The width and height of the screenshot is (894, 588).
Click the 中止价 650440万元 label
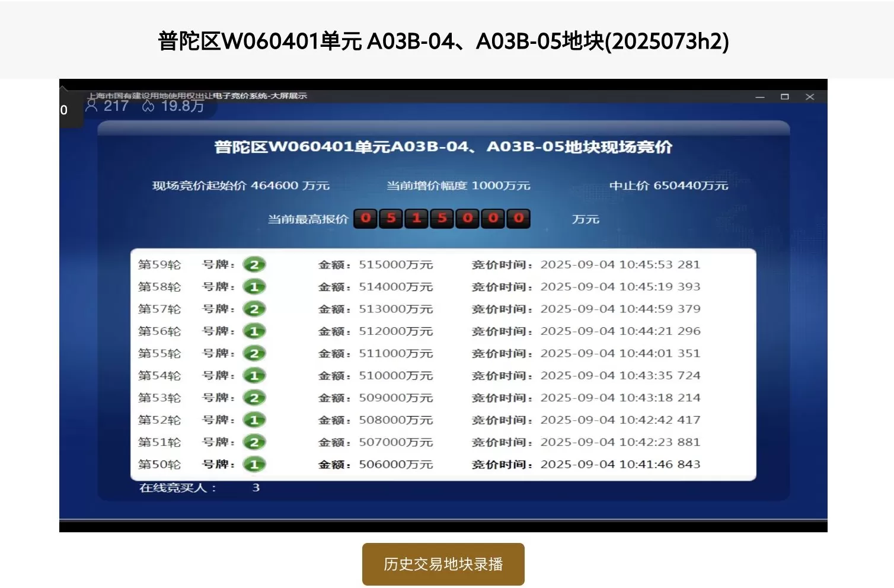click(669, 185)
